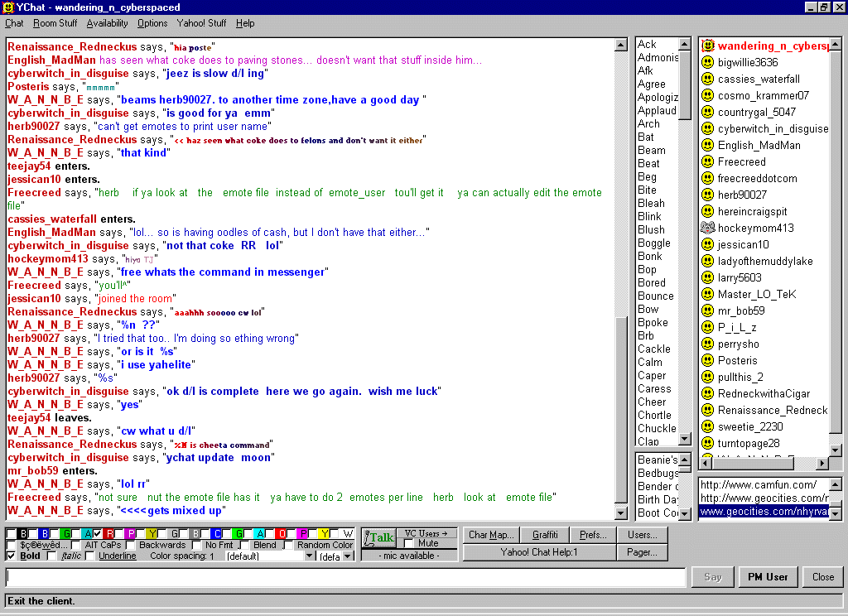This screenshot has width=848, height=616.
Task: Click the YChat smiley icon on the title bar
Action: pos(7,7)
